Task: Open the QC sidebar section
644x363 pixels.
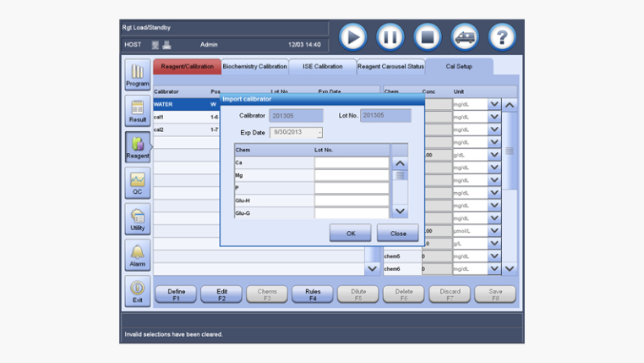Action: [x=137, y=183]
